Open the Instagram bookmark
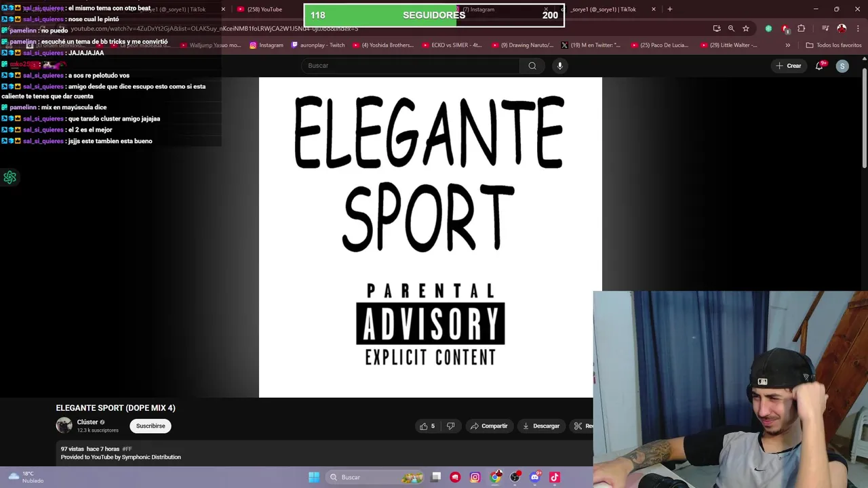The image size is (868, 488). click(x=267, y=45)
